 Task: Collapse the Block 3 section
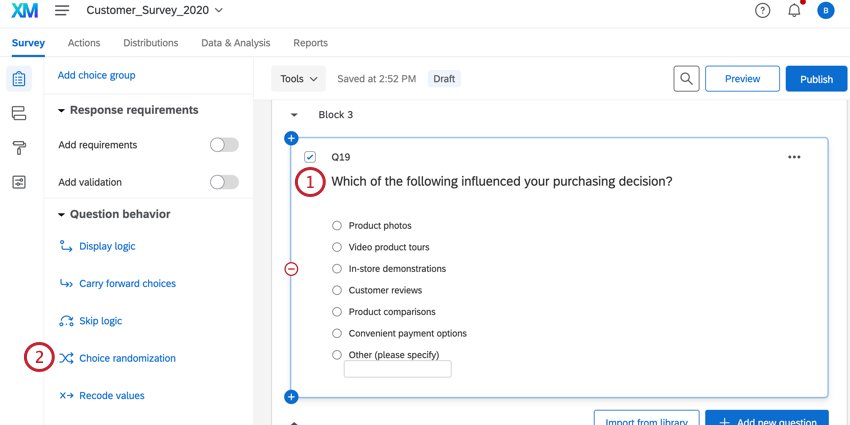point(294,115)
